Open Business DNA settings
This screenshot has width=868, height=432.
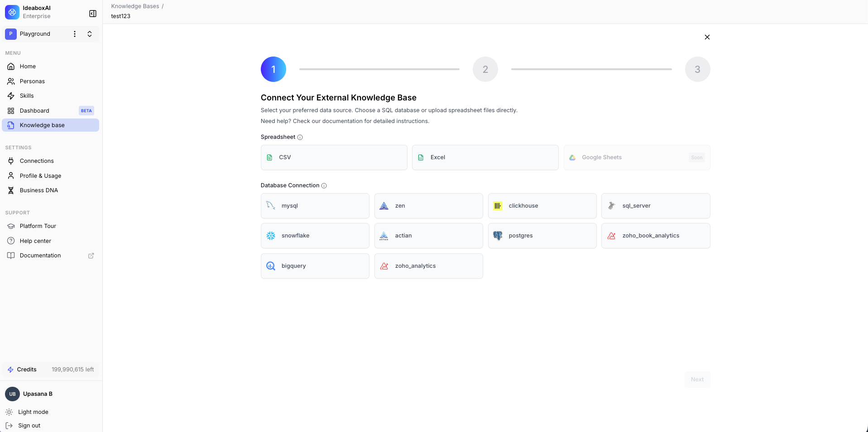point(50,190)
